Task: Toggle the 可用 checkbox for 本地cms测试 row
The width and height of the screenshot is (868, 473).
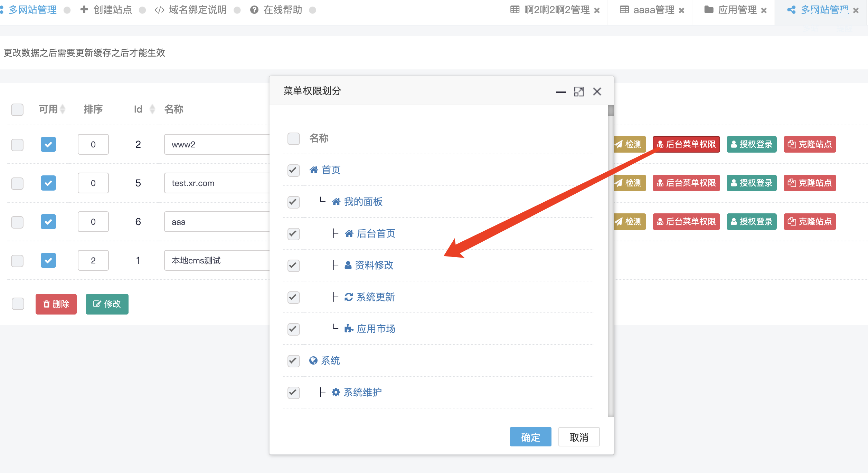Action: point(48,260)
